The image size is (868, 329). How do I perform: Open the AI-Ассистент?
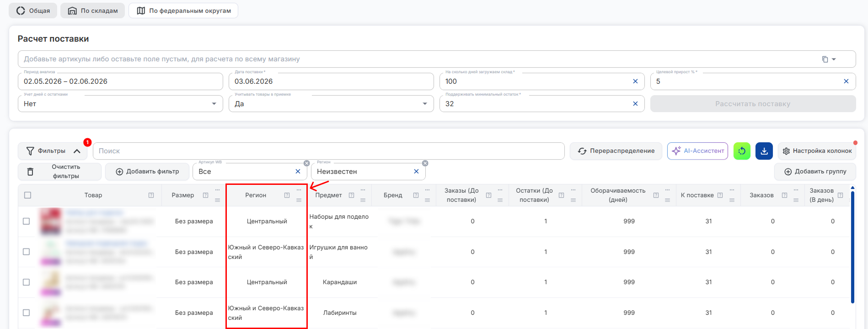(697, 151)
